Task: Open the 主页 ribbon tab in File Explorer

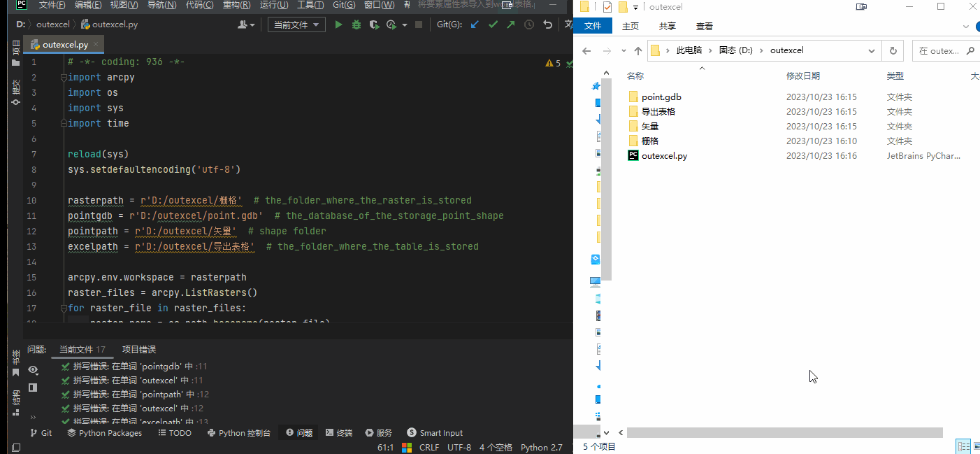Action: click(x=630, y=26)
